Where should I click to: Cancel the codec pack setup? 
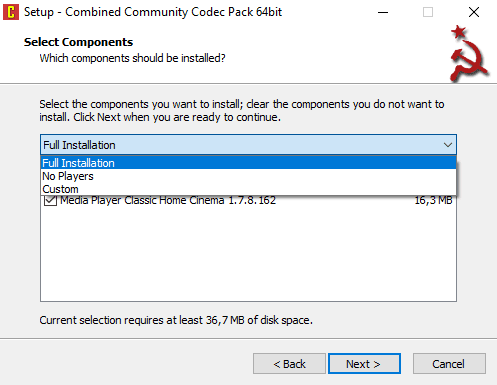449,364
